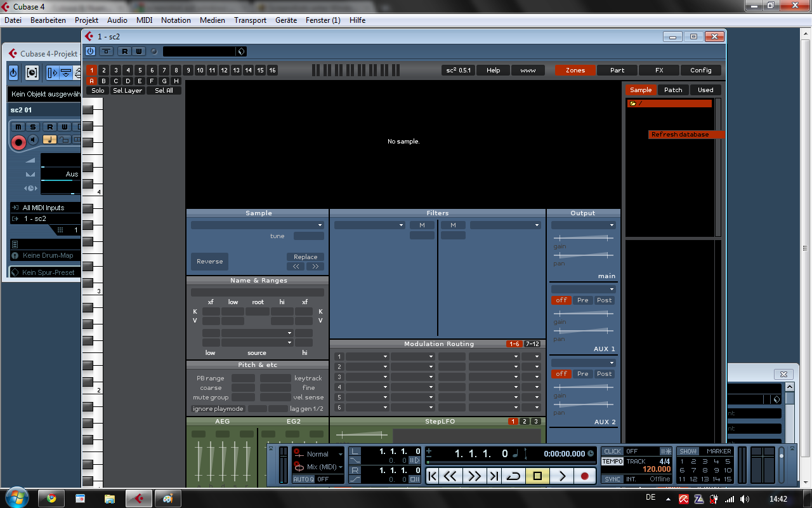This screenshot has width=812, height=508.
Task: Toggle the Cycle loop button in the transport
Action: (x=513, y=476)
